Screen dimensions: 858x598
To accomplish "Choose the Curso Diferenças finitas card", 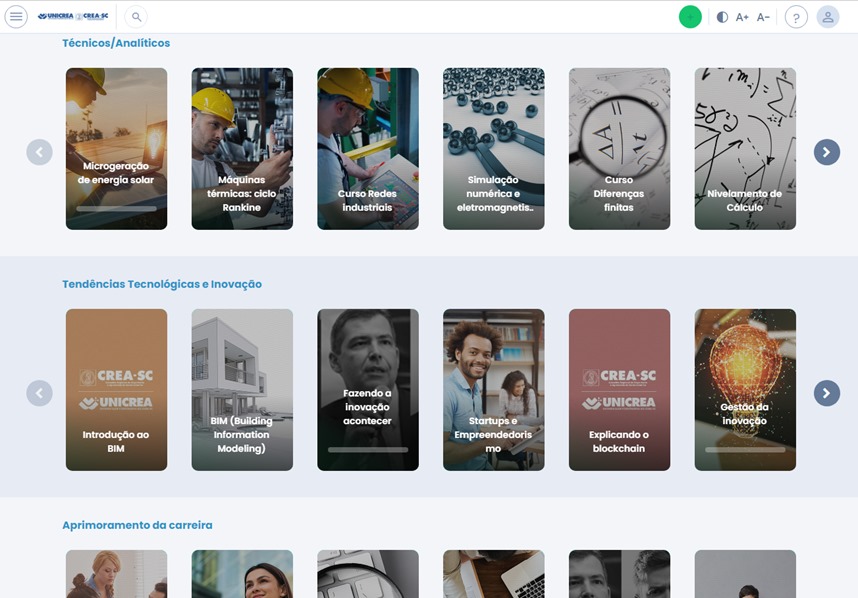I will [619, 149].
